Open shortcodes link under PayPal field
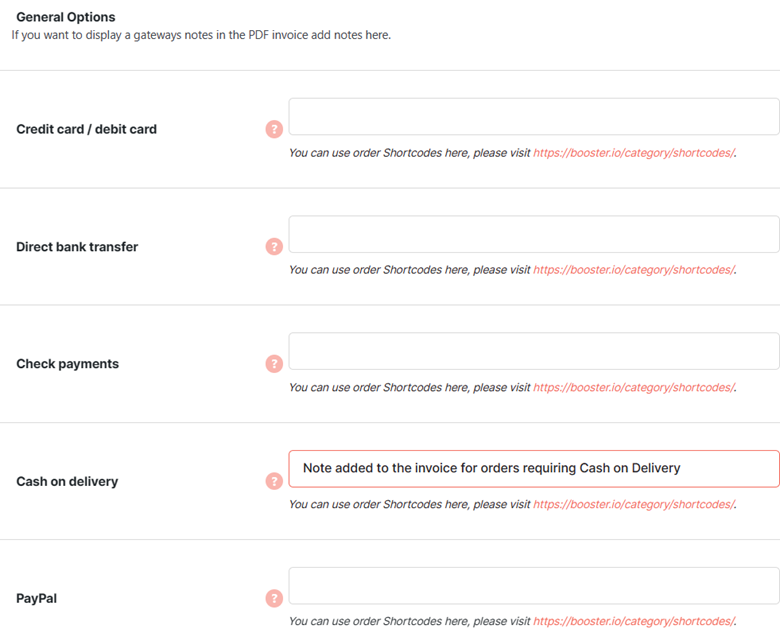The height and width of the screenshot is (633, 780). click(634, 621)
